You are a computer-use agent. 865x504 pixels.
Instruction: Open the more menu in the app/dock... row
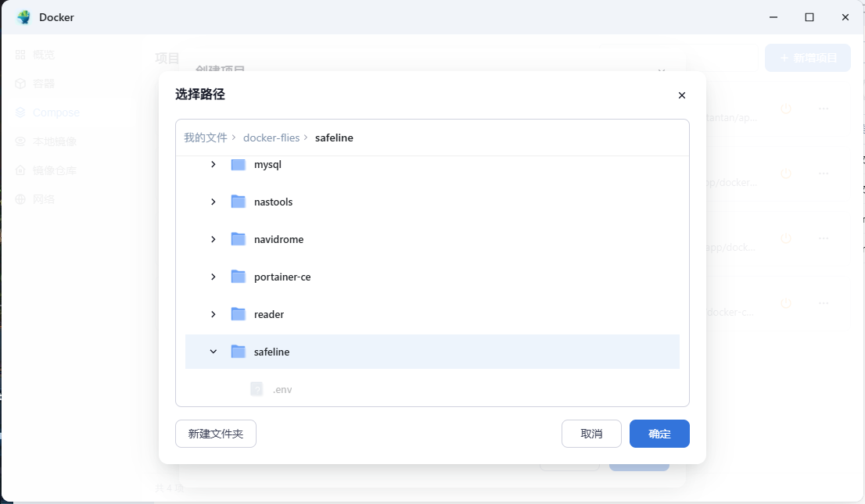(x=824, y=239)
